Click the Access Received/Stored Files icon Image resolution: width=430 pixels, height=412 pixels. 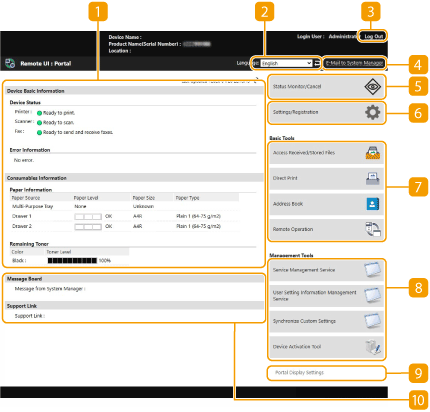click(373, 153)
